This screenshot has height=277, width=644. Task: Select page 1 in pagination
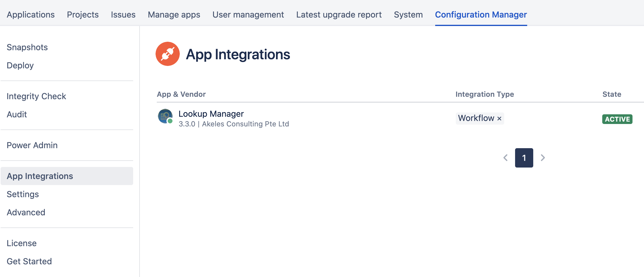(x=524, y=158)
